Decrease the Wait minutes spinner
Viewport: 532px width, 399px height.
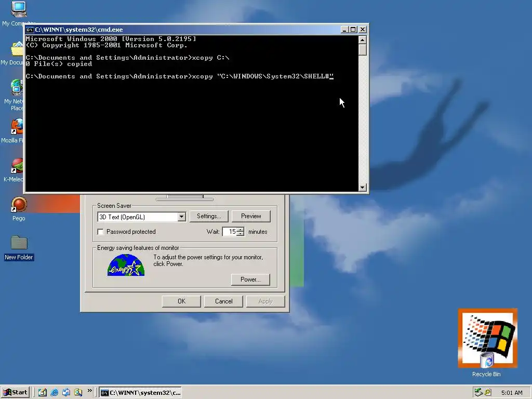tap(240, 234)
